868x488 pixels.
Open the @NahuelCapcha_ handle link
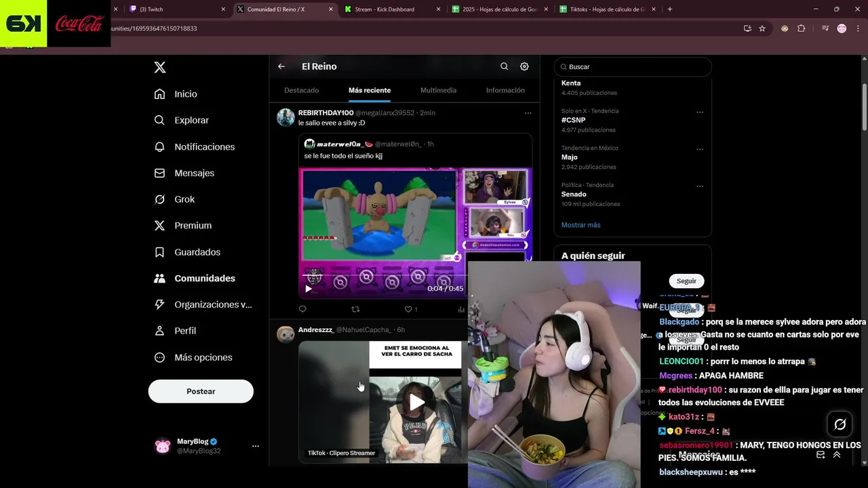point(363,330)
